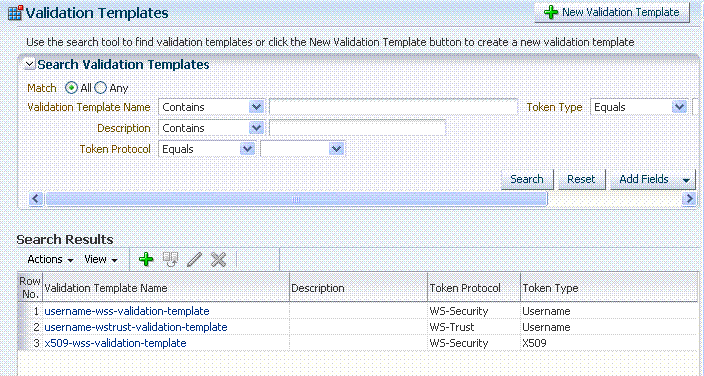Open the Token Protocol value dropdown
The width and height of the screenshot is (704, 376).
tap(302, 149)
